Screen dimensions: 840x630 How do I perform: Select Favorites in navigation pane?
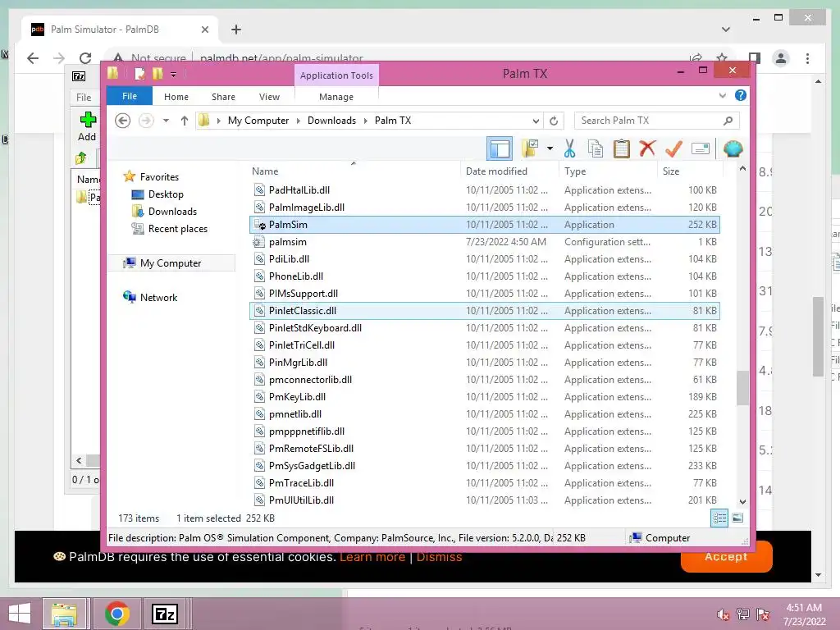(159, 177)
